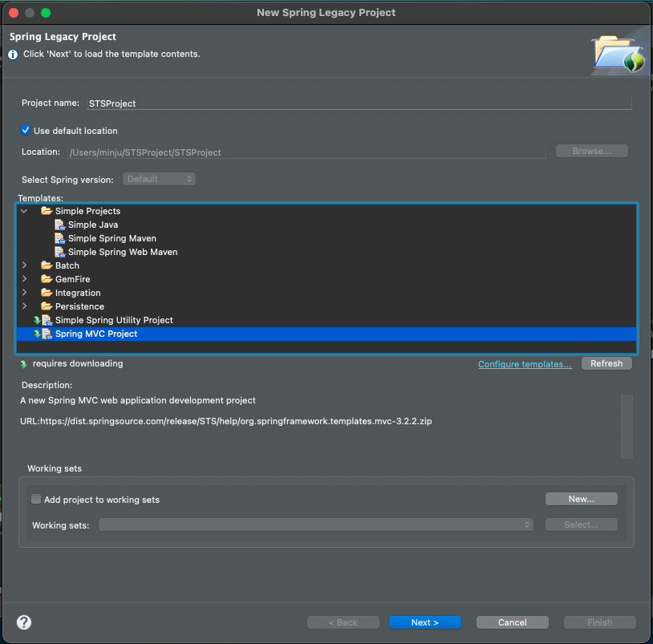
Task: Select the Spring MVC Project row
Action: (x=326, y=334)
